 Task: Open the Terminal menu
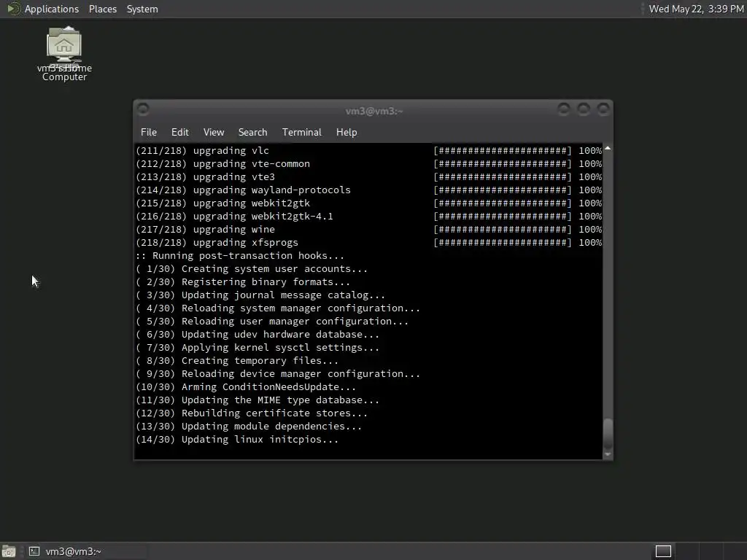click(x=301, y=133)
